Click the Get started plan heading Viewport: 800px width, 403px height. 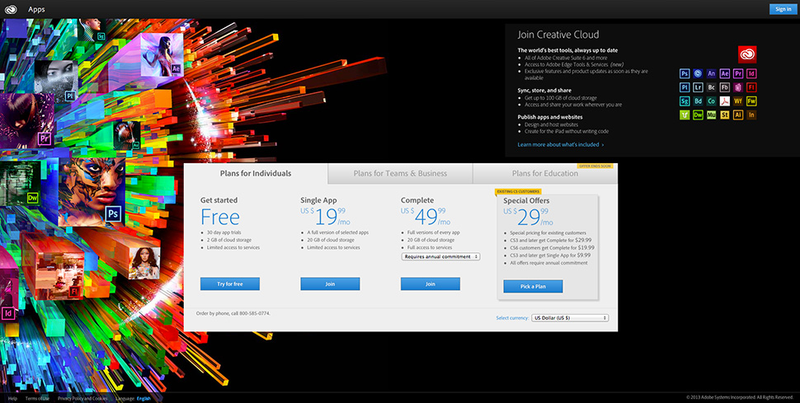219,200
